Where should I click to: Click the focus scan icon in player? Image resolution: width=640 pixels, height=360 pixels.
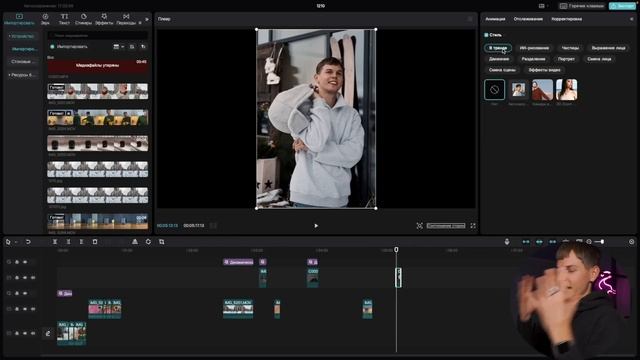click(420, 226)
